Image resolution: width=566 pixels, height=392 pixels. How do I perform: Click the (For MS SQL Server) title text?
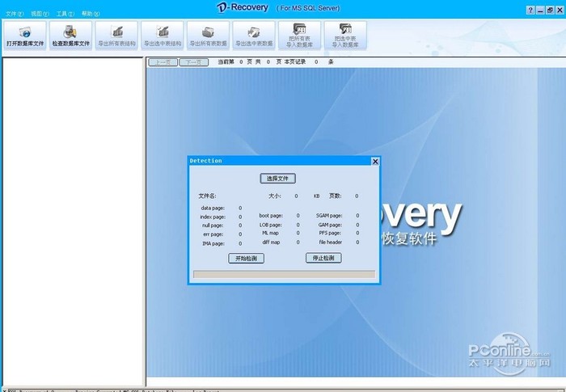(308, 8)
